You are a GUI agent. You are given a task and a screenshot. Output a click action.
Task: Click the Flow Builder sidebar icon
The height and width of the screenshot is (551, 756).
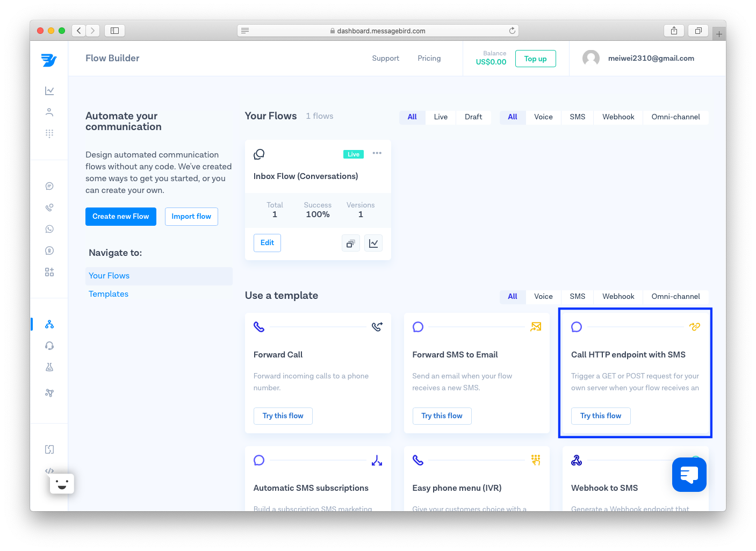click(49, 325)
